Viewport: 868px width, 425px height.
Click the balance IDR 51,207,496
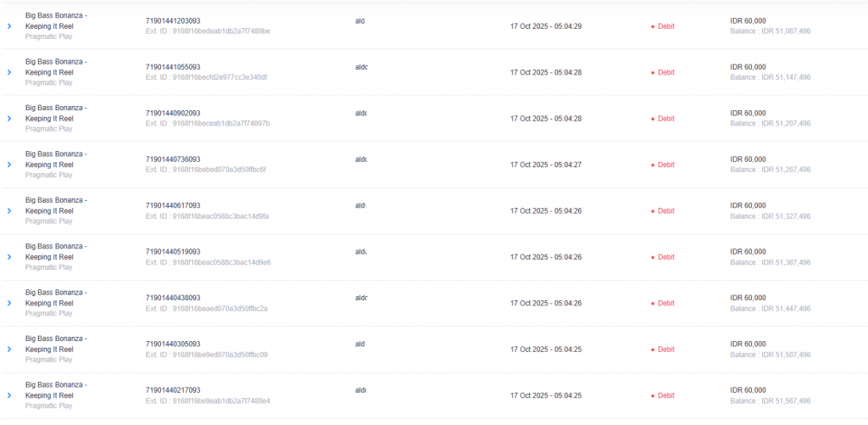(x=771, y=124)
